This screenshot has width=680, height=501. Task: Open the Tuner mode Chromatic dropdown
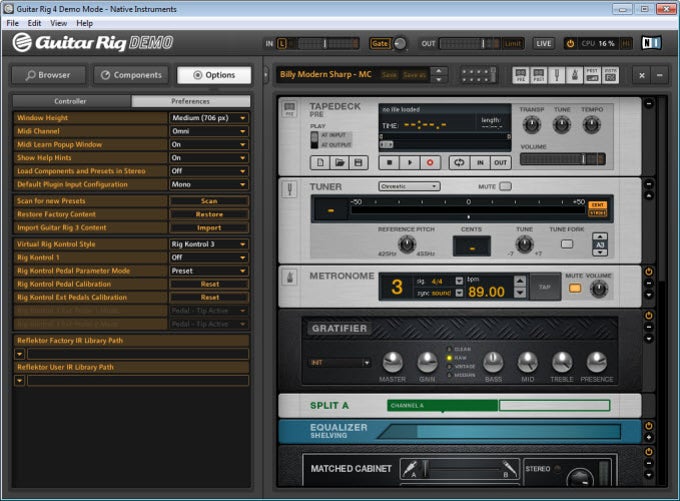409,187
